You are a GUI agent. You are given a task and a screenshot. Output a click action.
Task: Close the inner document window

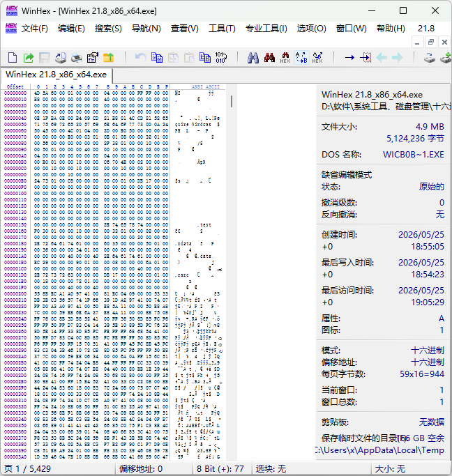(445, 43)
